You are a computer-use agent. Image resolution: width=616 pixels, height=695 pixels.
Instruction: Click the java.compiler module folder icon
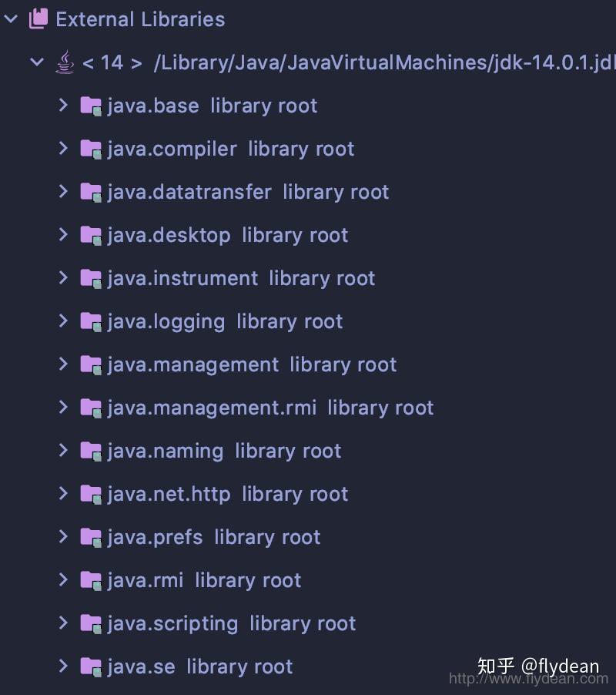91,149
